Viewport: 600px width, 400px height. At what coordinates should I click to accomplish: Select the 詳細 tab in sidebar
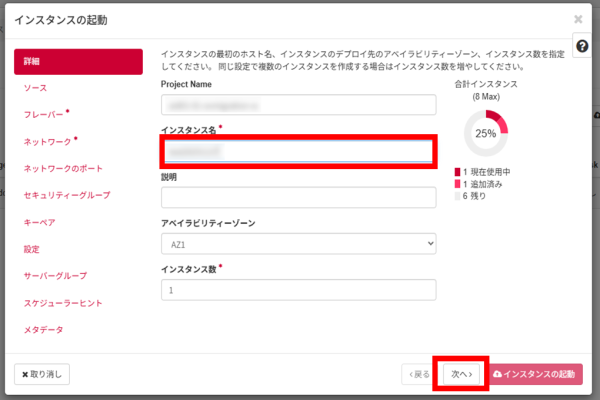78,62
